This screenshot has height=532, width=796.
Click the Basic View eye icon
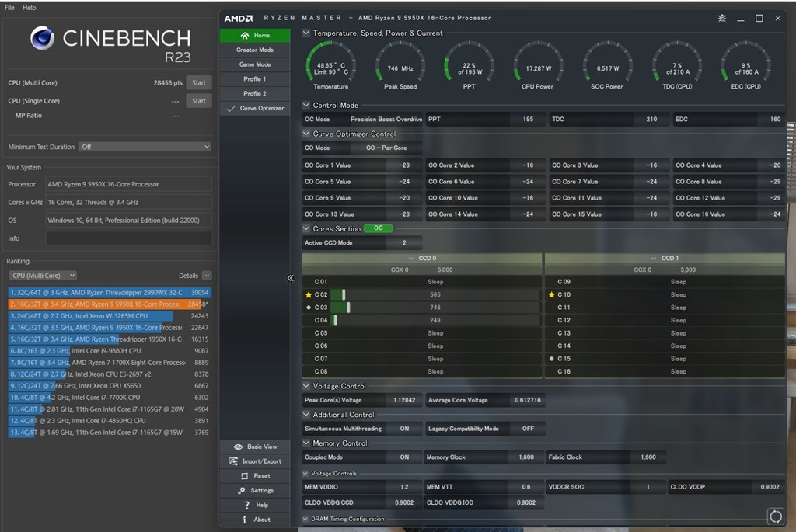pyautogui.click(x=238, y=447)
